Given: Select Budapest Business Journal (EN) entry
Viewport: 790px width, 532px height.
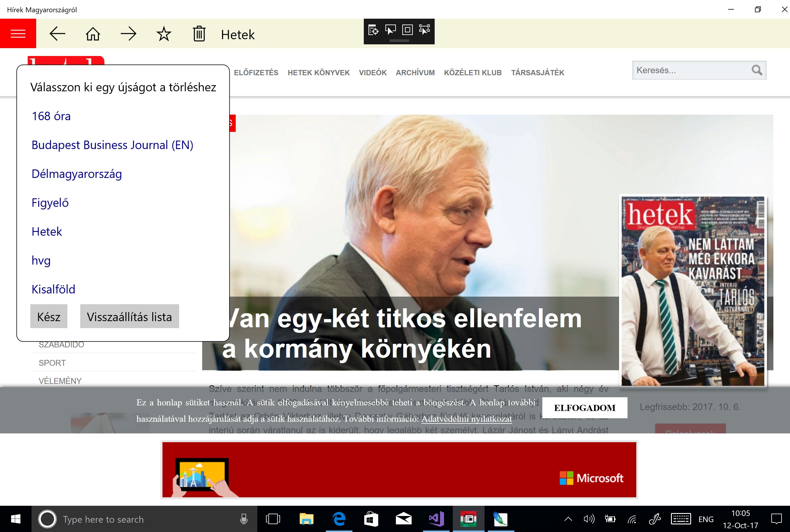Looking at the screenshot, I should point(112,145).
